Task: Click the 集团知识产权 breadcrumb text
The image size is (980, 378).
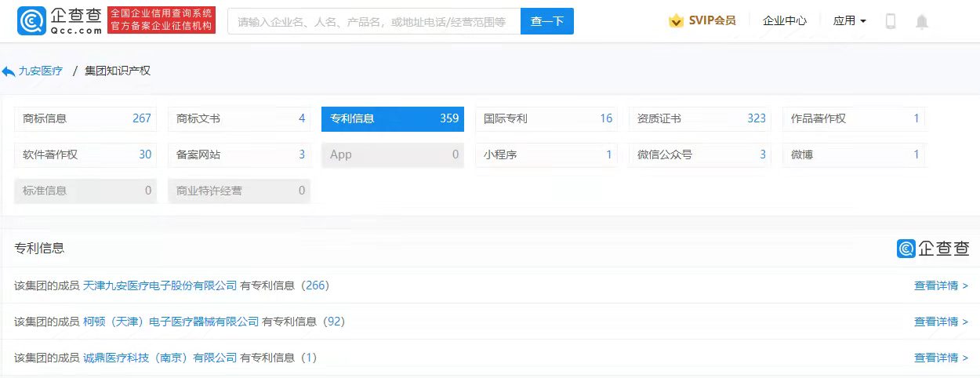Action: click(118, 71)
